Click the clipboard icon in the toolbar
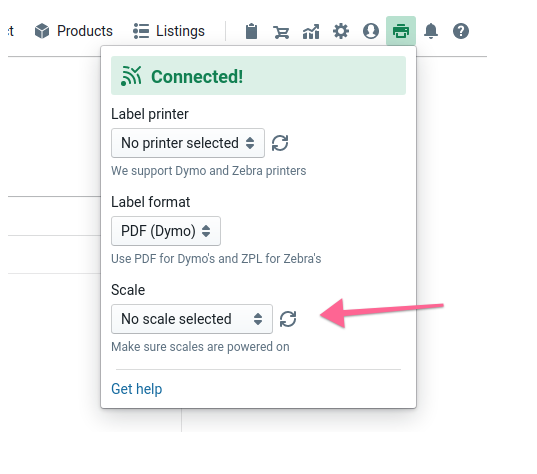 point(251,31)
